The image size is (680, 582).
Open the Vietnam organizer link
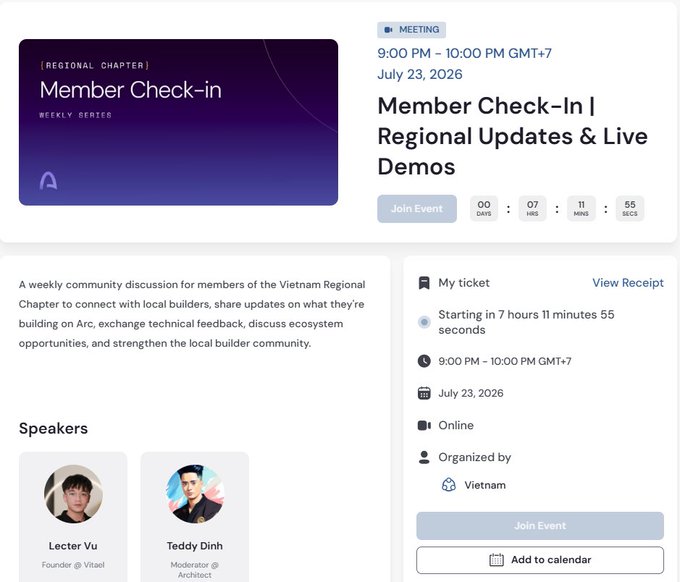tap(485, 485)
